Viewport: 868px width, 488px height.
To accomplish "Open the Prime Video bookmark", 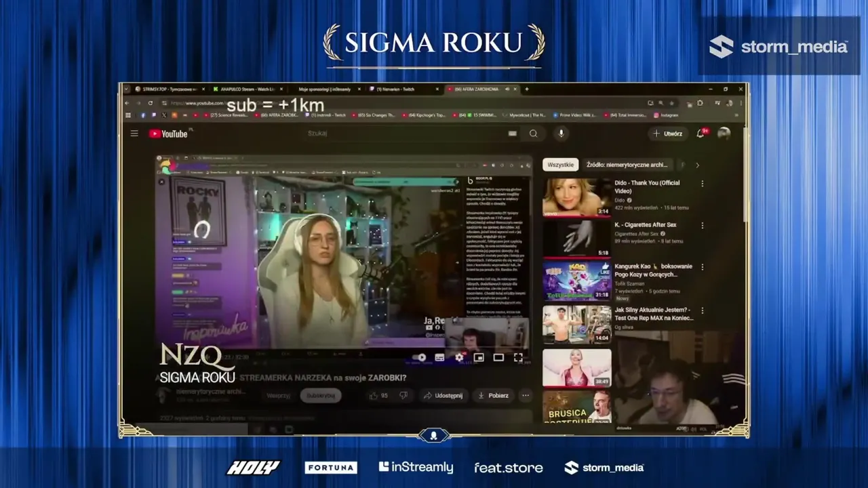I will click(575, 115).
